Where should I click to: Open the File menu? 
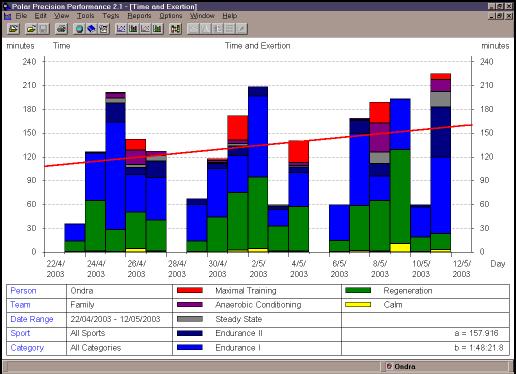(21, 16)
